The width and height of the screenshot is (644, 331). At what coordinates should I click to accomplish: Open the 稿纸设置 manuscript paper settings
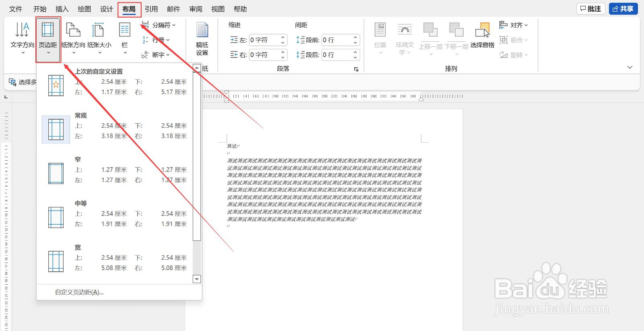202,39
